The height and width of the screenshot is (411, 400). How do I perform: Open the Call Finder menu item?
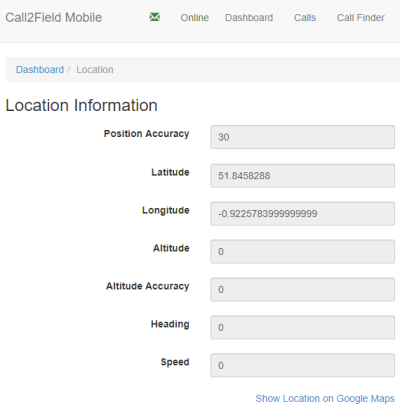pos(361,17)
